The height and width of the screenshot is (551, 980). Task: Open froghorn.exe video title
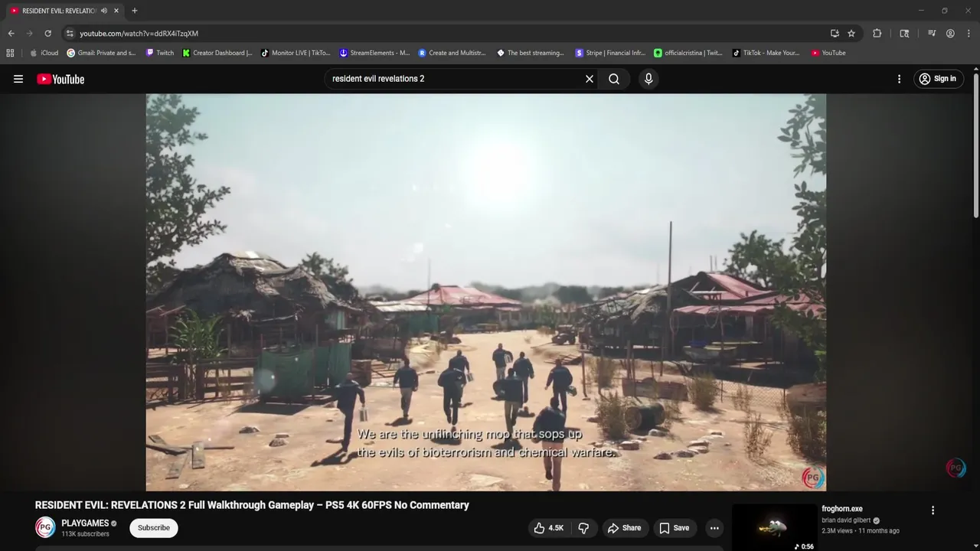[842, 509]
